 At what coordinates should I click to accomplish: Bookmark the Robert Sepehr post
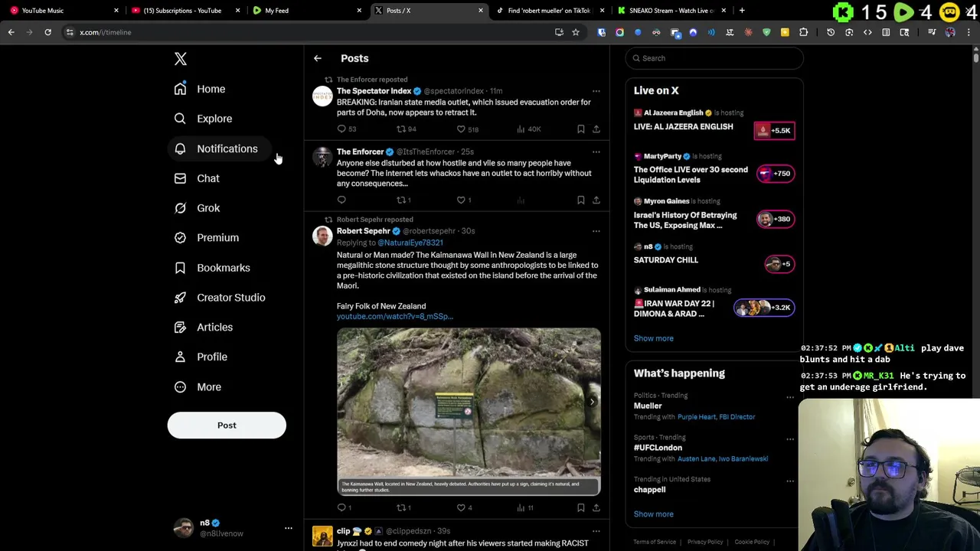click(x=580, y=507)
